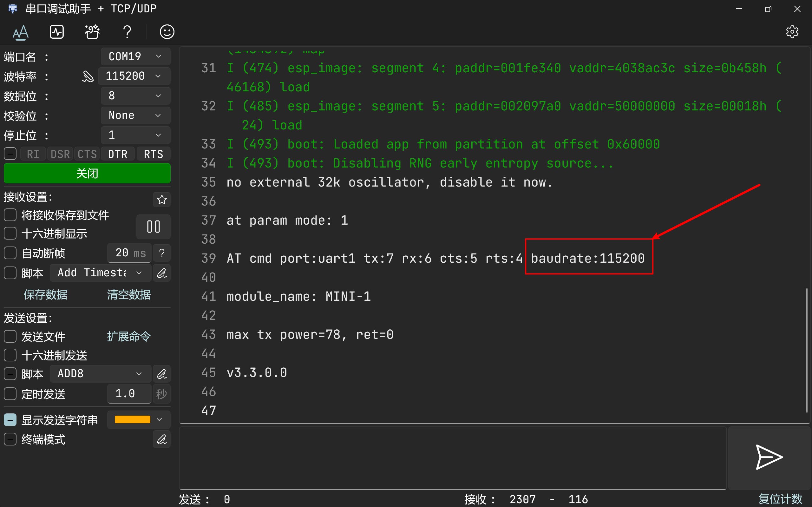Screen dimensions: 812x507
Task: Click the green 关闭 port button
Action: coord(87,173)
